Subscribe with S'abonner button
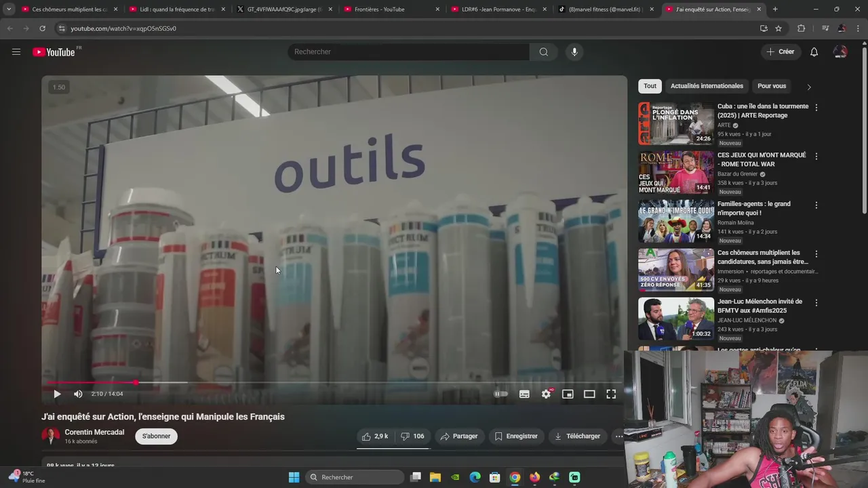Viewport: 868px width, 488px height. click(x=156, y=436)
